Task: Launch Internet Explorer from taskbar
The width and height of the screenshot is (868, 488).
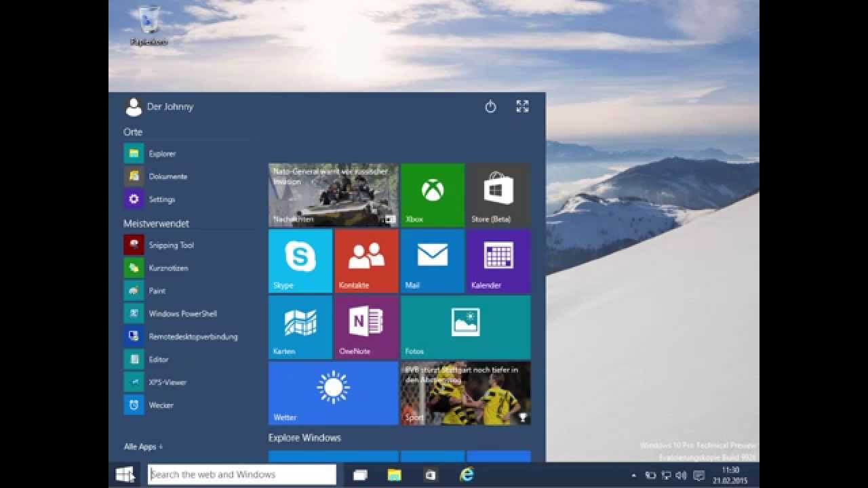Action: tap(467, 475)
